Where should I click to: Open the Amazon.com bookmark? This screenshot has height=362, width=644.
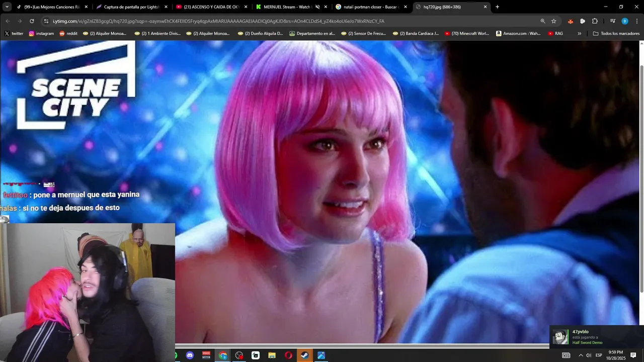click(x=518, y=34)
